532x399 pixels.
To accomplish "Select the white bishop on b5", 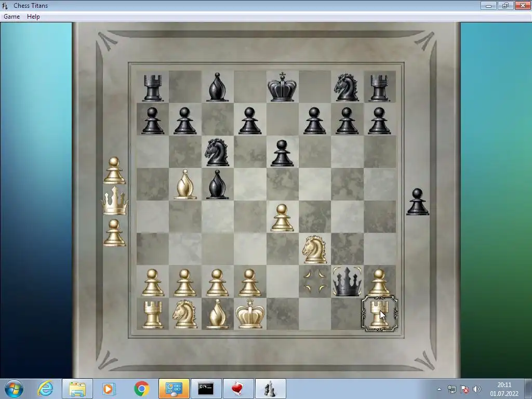I will [x=185, y=184].
